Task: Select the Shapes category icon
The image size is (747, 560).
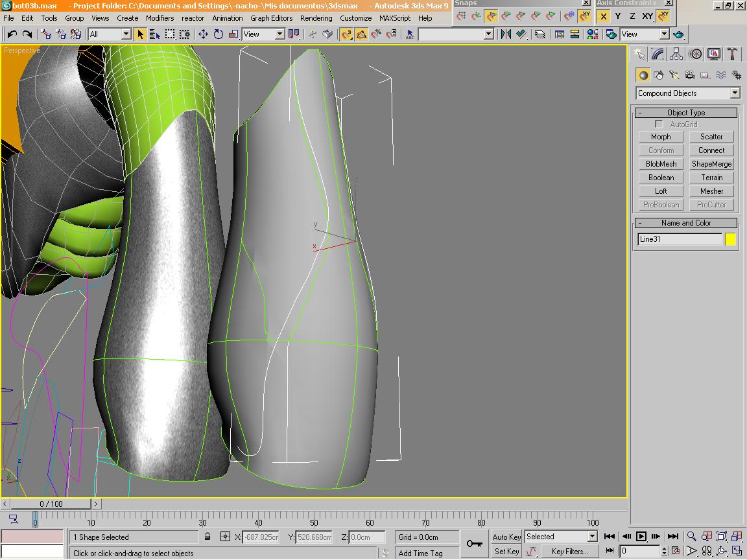Action: click(x=658, y=75)
